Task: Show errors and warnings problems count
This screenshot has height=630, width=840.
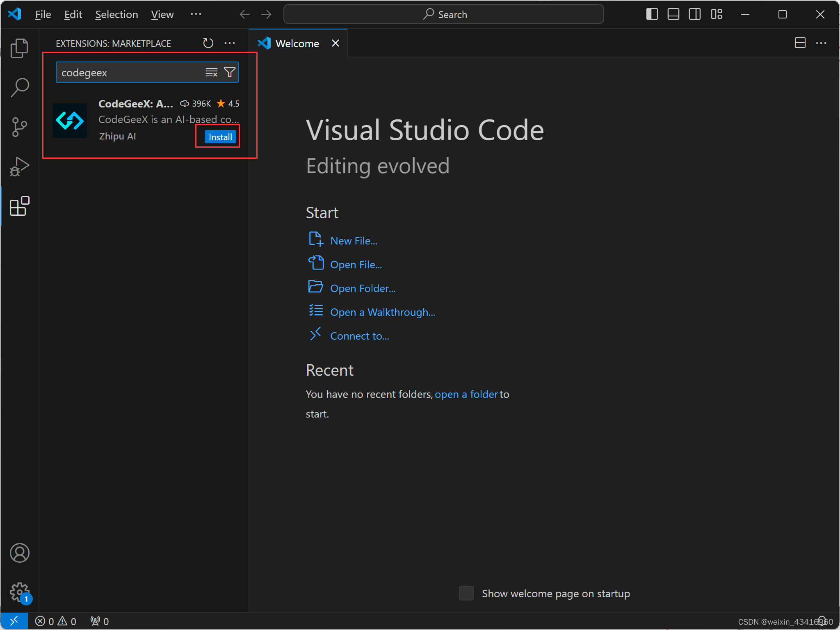Action: point(56,621)
